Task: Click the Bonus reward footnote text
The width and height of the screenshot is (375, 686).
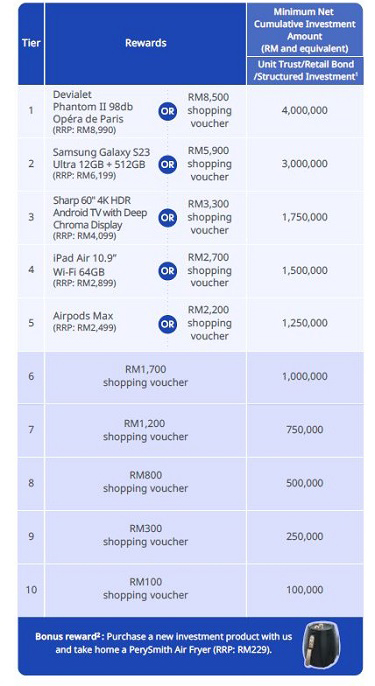Action: point(164,643)
